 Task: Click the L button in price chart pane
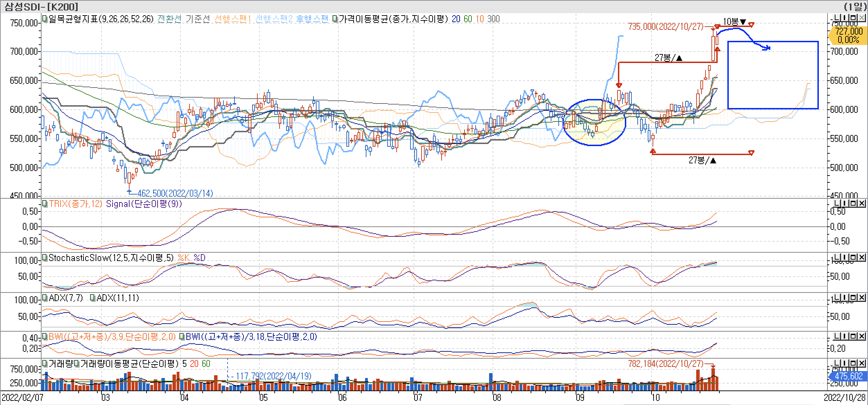[836, 18]
